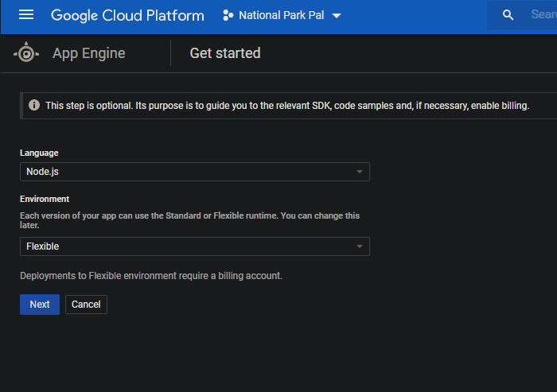The height and width of the screenshot is (392, 557).
Task: Click the App Engine product icon
Action: coord(26,53)
